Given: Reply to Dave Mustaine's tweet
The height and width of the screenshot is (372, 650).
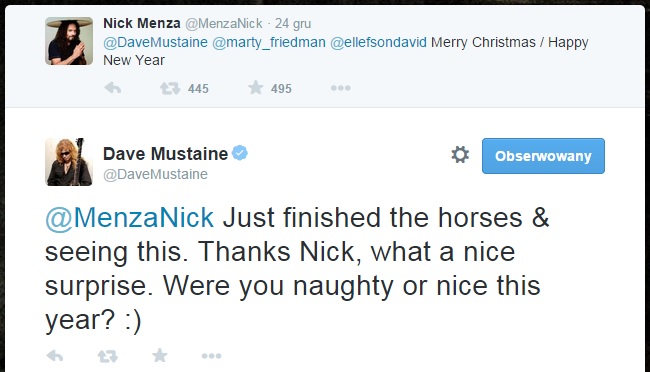Looking at the screenshot, I should pos(55,355).
